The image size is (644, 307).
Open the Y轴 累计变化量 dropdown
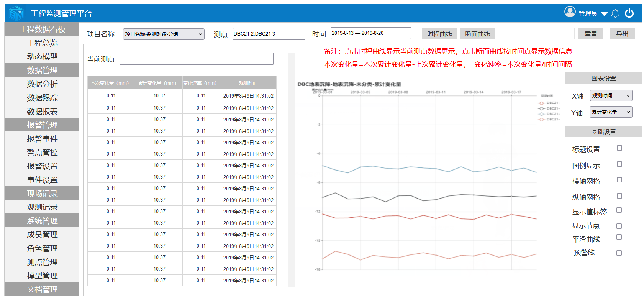point(611,112)
